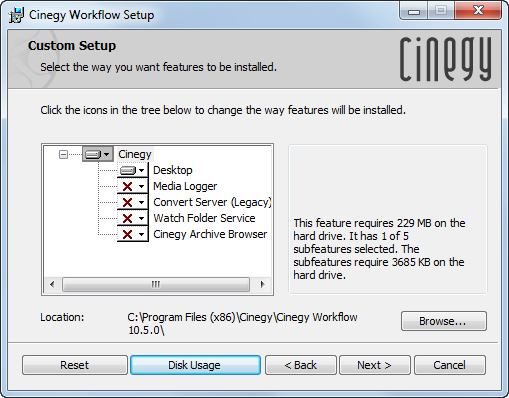Select the Cinegy tree item label

135,154
